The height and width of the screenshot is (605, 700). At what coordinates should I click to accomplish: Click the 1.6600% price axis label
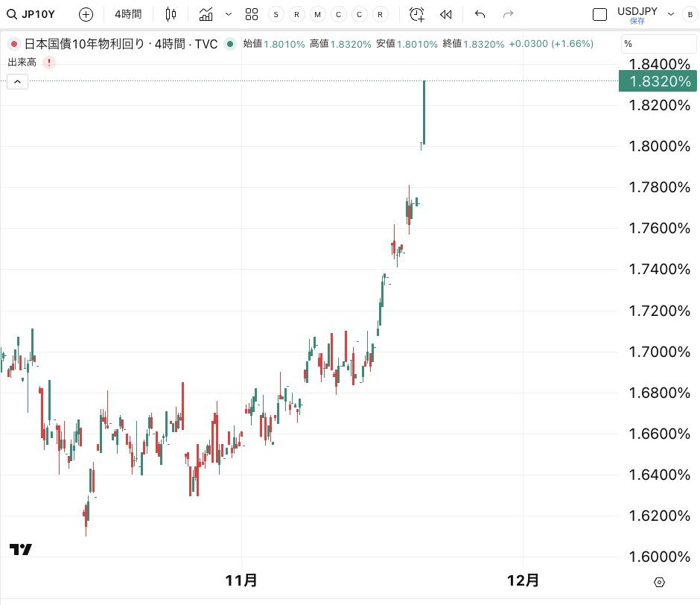point(659,434)
